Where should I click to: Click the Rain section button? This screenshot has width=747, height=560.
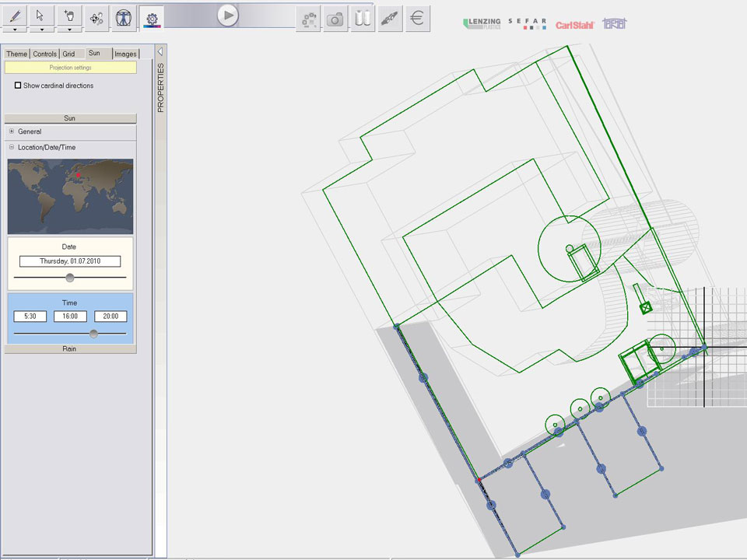[x=70, y=349]
